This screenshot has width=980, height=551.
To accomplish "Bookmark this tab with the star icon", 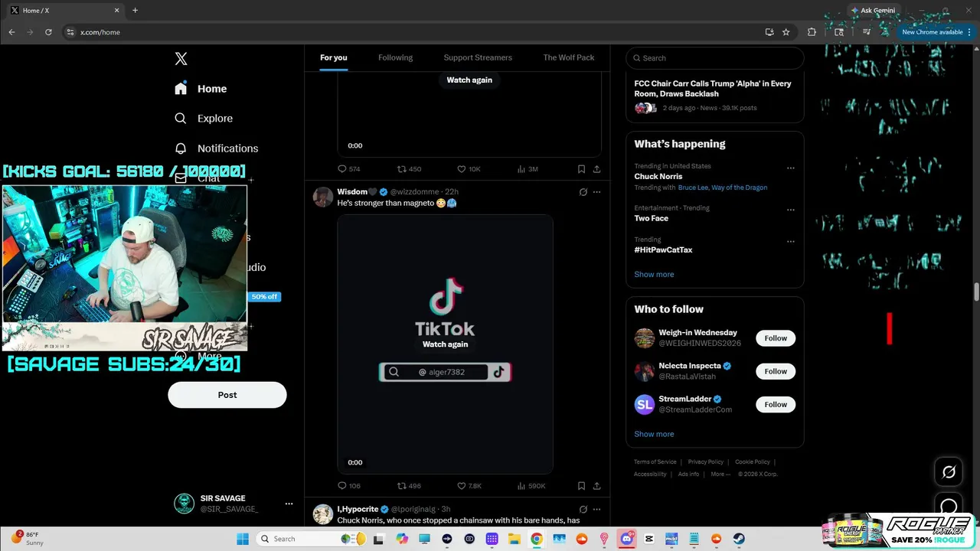I will click(786, 32).
